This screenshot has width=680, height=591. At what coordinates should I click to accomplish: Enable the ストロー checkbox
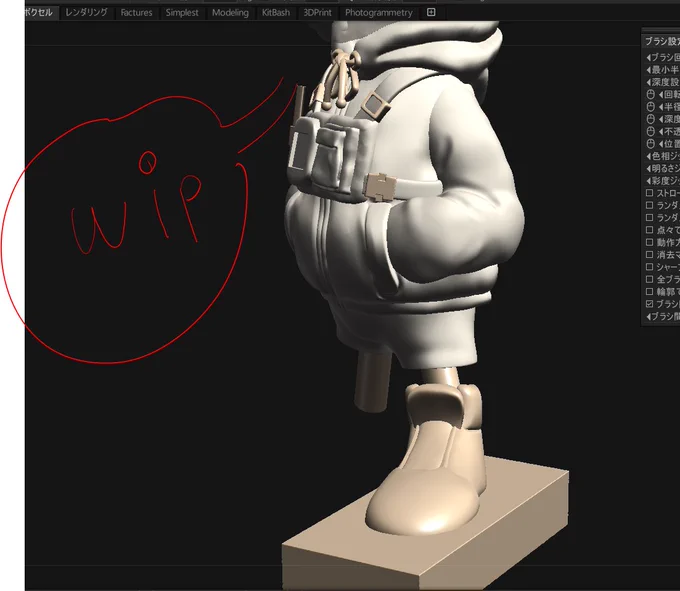649,193
